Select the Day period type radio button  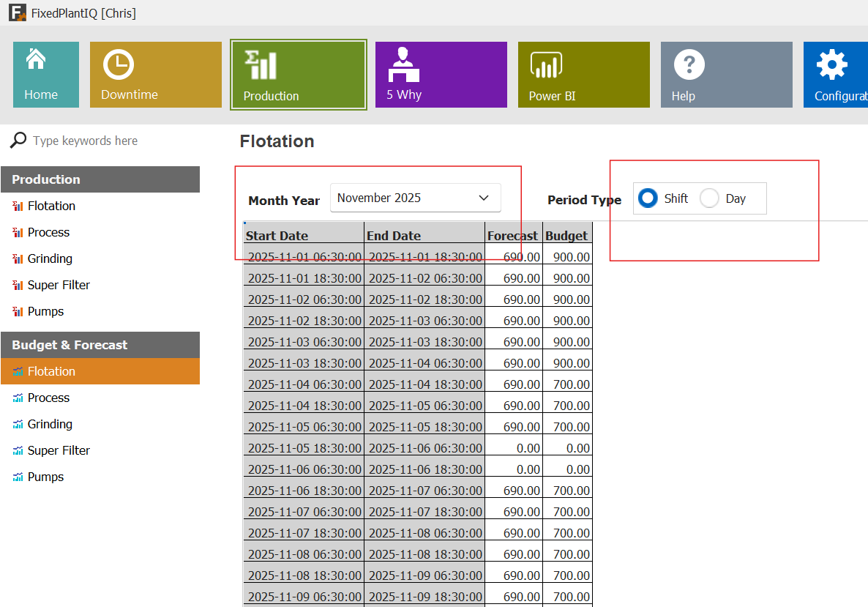[x=709, y=198]
